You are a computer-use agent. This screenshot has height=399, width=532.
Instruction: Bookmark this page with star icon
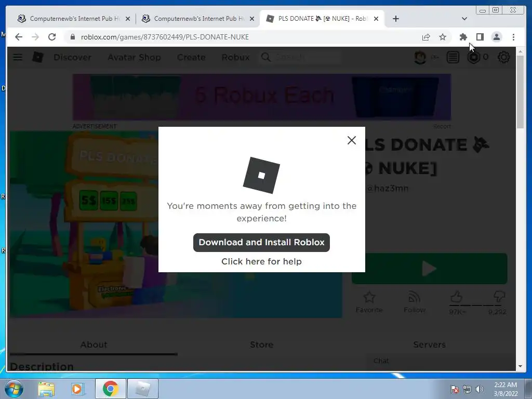tap(443, 37)
